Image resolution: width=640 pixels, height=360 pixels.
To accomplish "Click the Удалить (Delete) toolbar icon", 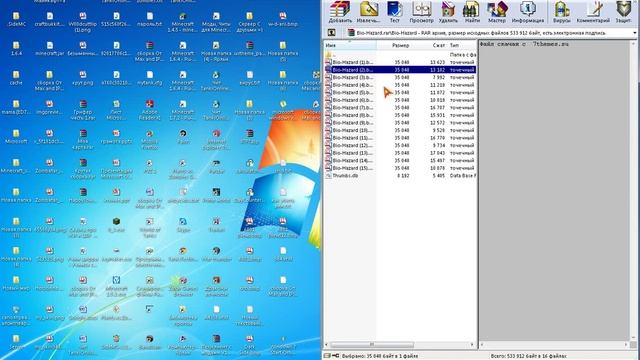I will click(x=448, y=11).
